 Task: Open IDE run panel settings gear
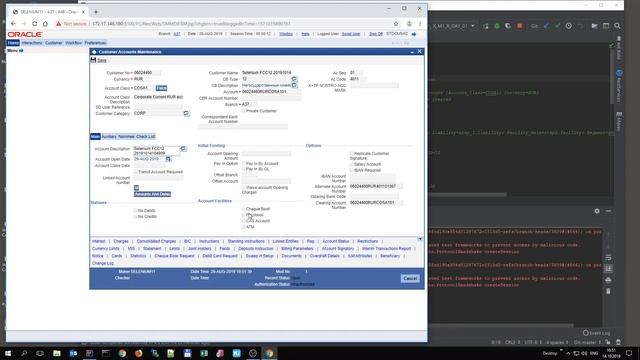click(x=597, y=211)
